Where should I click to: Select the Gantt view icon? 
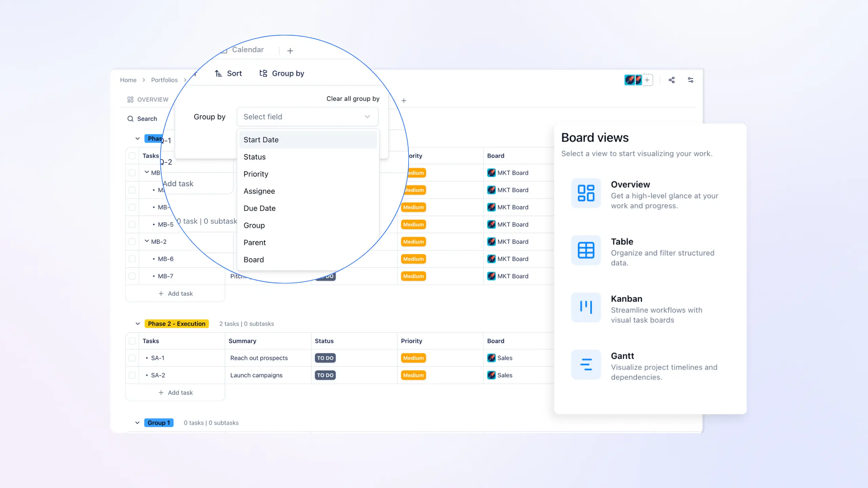point(586,364)
